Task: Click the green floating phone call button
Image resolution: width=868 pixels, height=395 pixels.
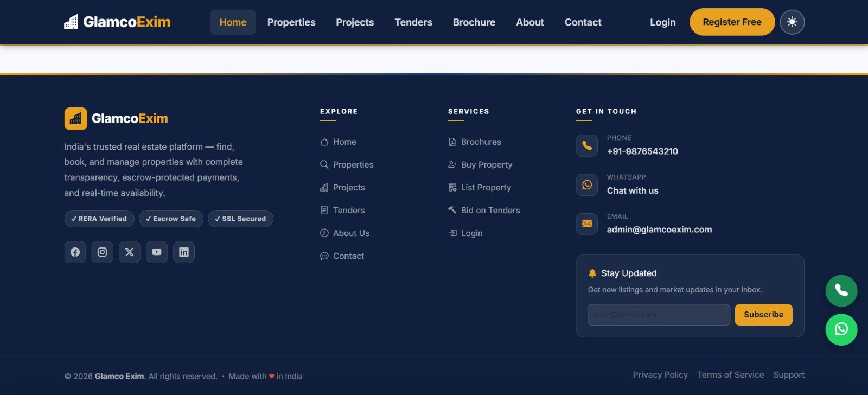Action: click(841, 291)
